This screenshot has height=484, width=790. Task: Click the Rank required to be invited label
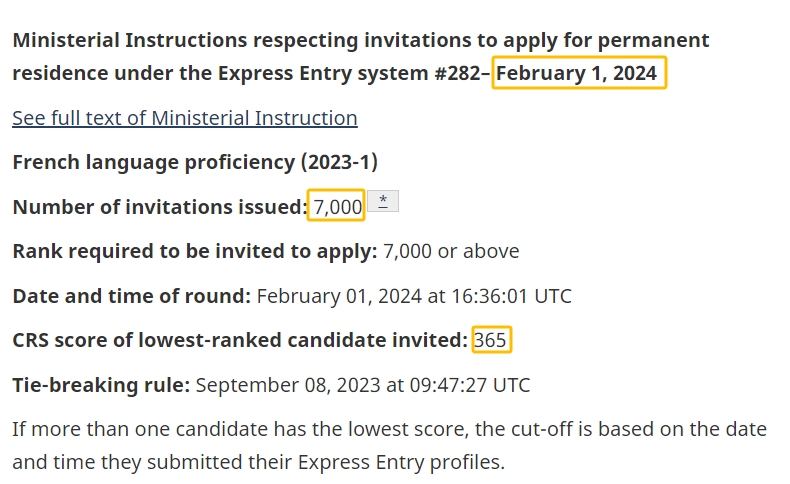(194, 251)
